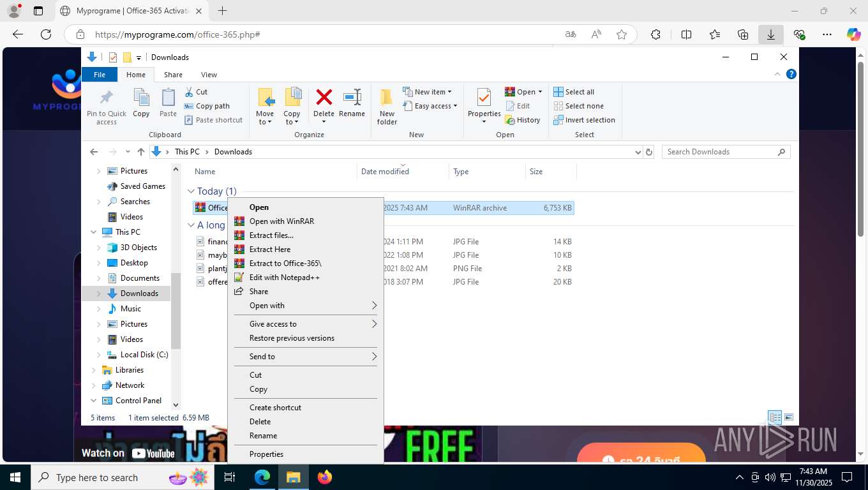Open Edge settings ellipsis menu
868x490 pixels.
pyautogui.click(x=827, y=34)
